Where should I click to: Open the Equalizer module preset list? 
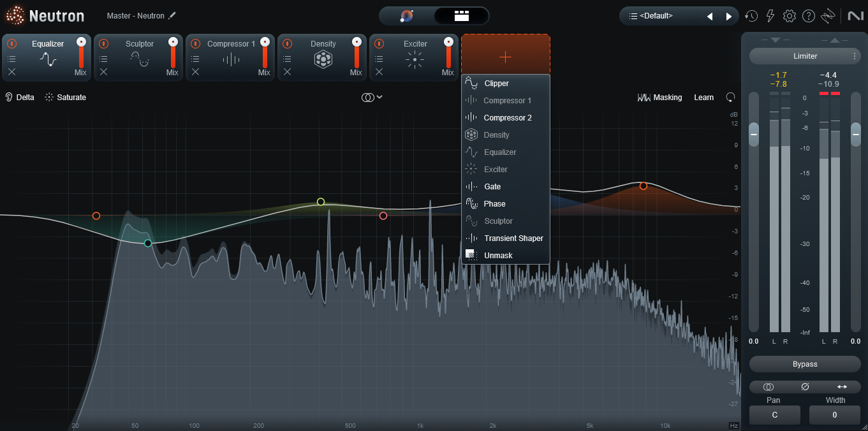point(11,59)
